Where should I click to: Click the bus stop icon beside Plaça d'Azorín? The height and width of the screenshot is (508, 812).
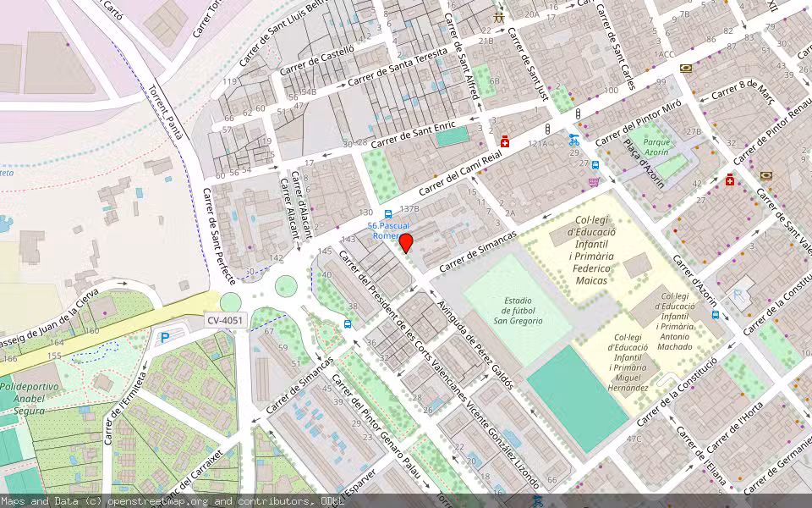[x=595, y=165]
